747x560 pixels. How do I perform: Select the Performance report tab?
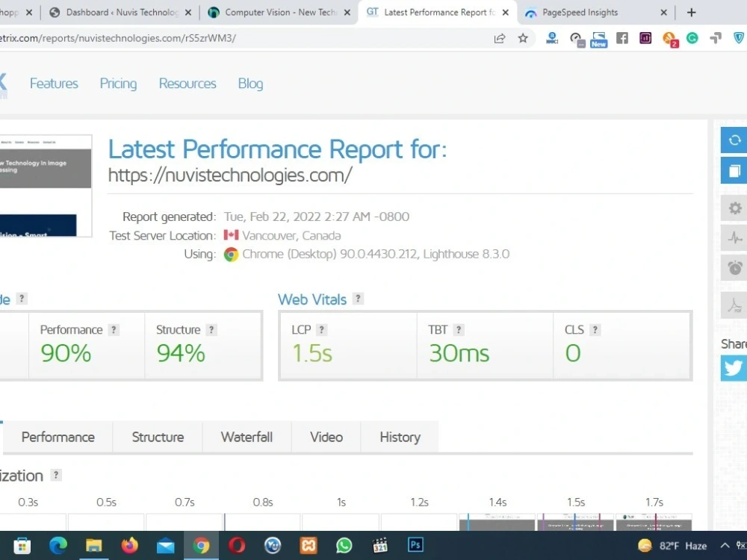[x=58, y=437]
